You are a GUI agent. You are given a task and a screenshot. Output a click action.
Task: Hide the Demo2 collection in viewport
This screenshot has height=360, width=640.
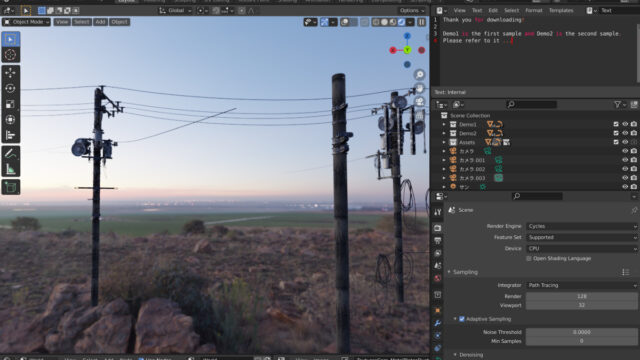(625, 133)
